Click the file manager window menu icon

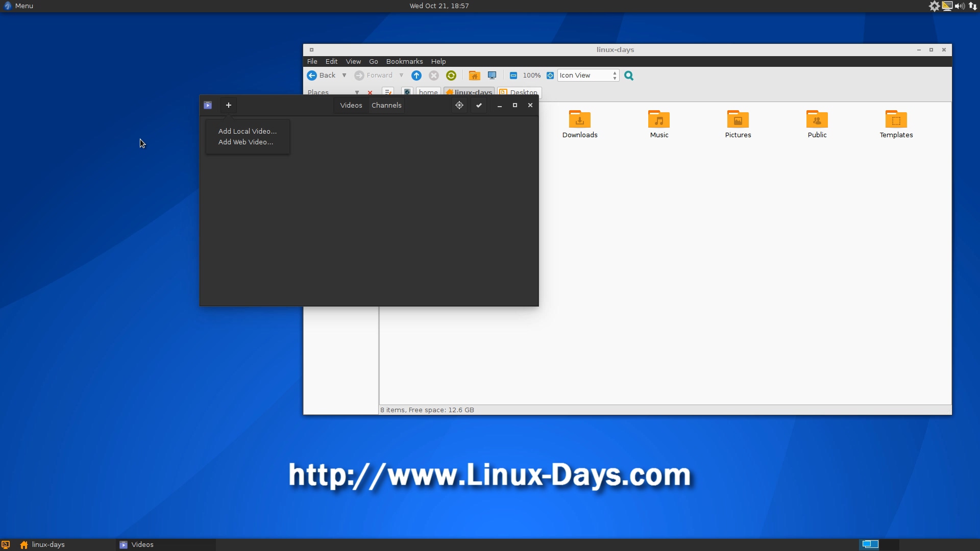point(311,50)
